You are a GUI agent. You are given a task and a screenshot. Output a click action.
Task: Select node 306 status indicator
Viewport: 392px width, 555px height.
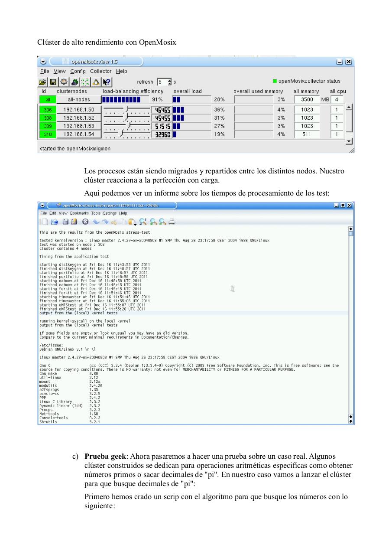(x=47, y=109)
